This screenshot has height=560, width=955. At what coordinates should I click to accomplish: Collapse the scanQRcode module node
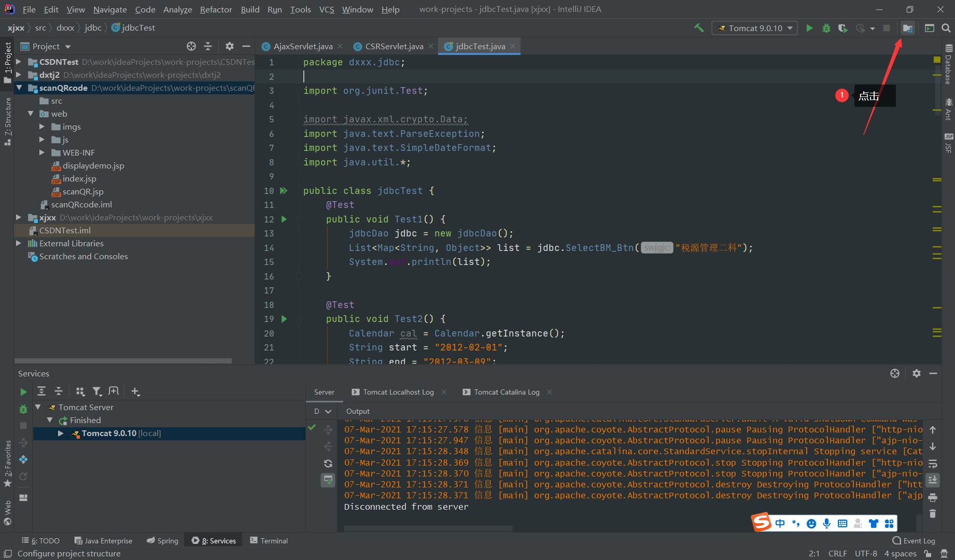(19, 88)
